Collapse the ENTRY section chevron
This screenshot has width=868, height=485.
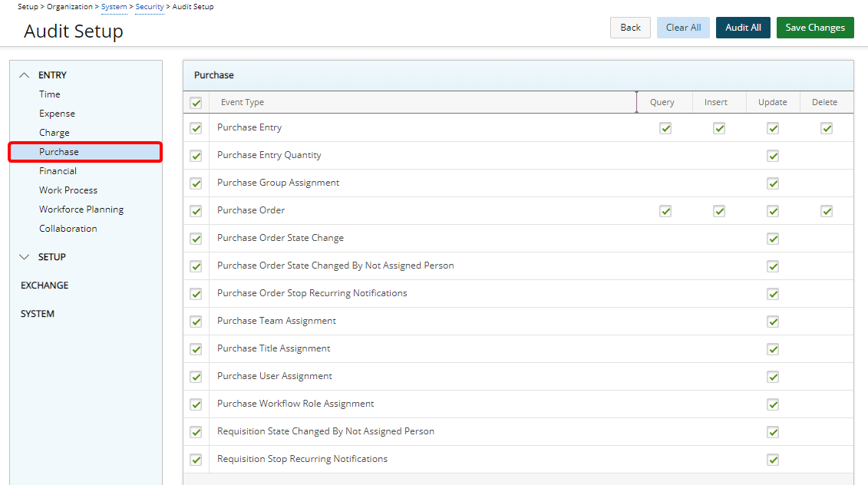[25, 75]
